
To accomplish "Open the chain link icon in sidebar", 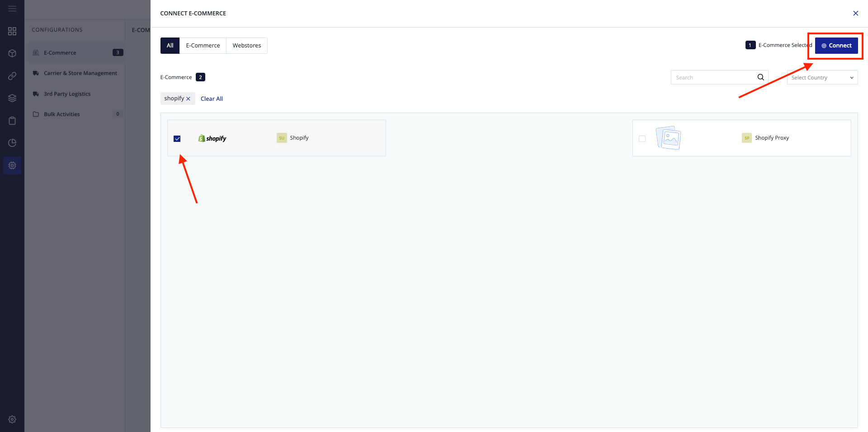I will tap(12, 76).
